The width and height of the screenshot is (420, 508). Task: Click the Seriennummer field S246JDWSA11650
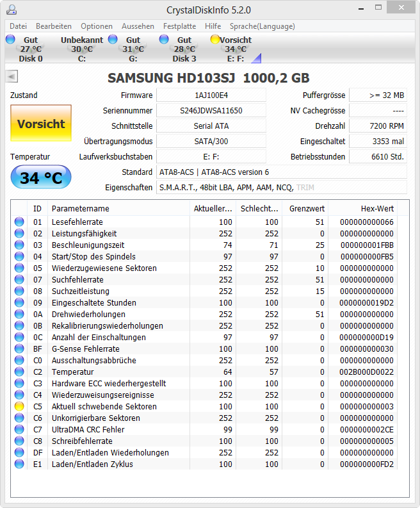[x=211, y=110]
